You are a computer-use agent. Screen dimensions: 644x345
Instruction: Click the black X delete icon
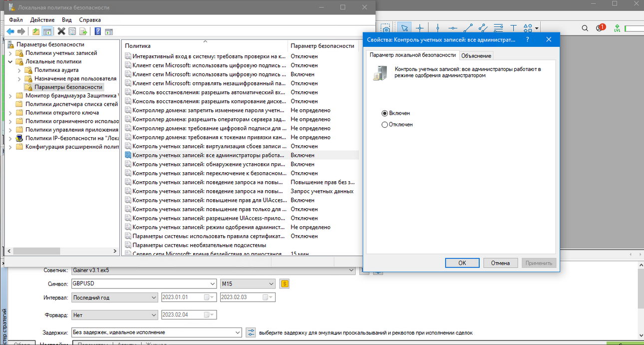click(61, 31)
